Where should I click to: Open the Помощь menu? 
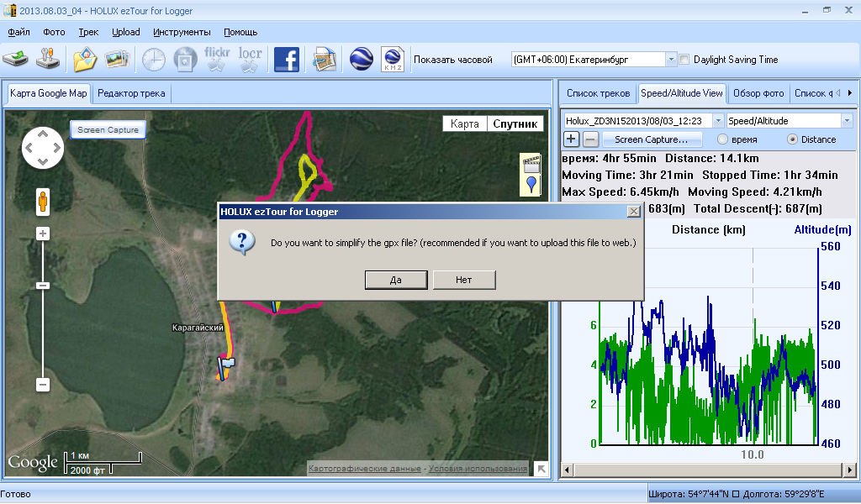pyautogui.click(x=240, y=32)
